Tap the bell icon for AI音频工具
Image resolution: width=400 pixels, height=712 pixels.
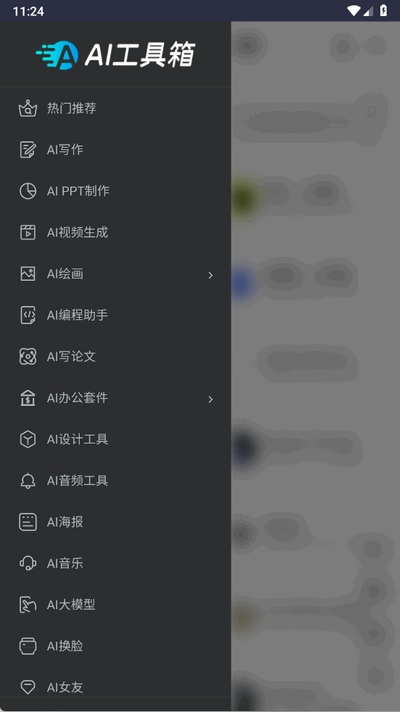(28, 480)
